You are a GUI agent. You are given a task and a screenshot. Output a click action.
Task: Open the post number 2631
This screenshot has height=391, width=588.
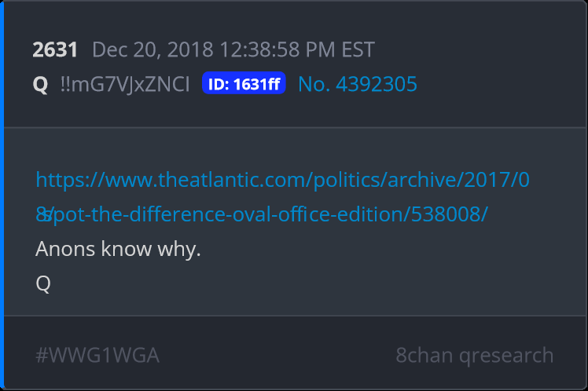55,49
